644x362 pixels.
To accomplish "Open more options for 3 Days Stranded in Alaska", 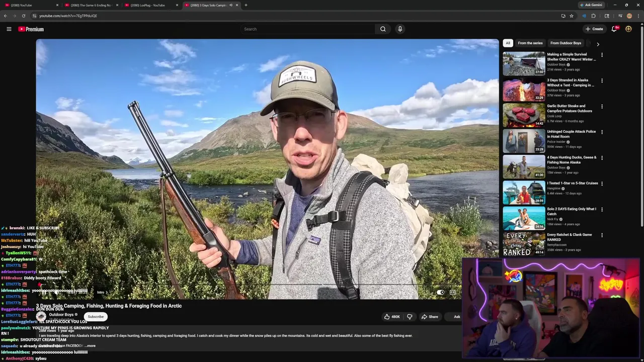I will pyautogui.click(x=602, y=80).
